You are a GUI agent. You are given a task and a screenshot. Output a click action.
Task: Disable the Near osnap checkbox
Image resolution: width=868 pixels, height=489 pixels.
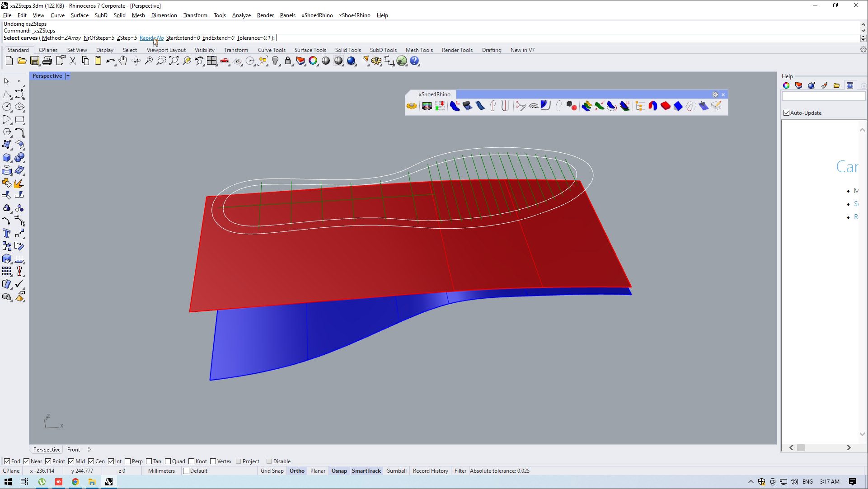coord(27,461)
